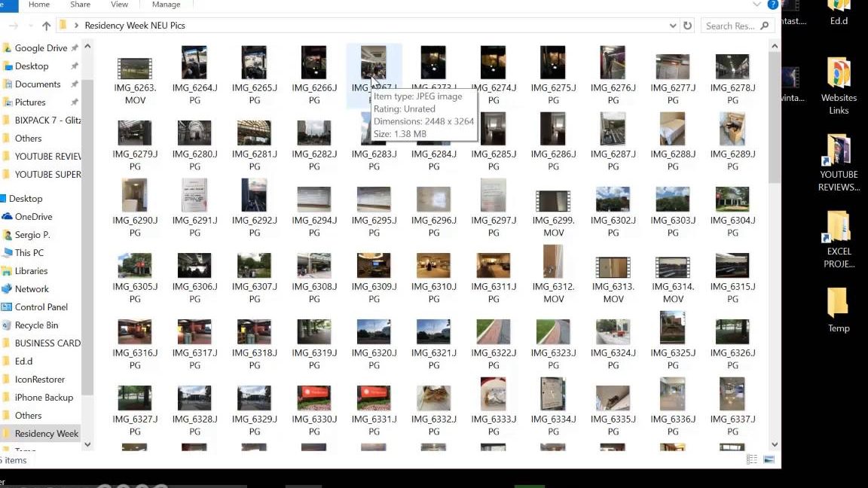Open the Help question mark icon
This screenshot has height=488, width=868.
click(773, 5)
